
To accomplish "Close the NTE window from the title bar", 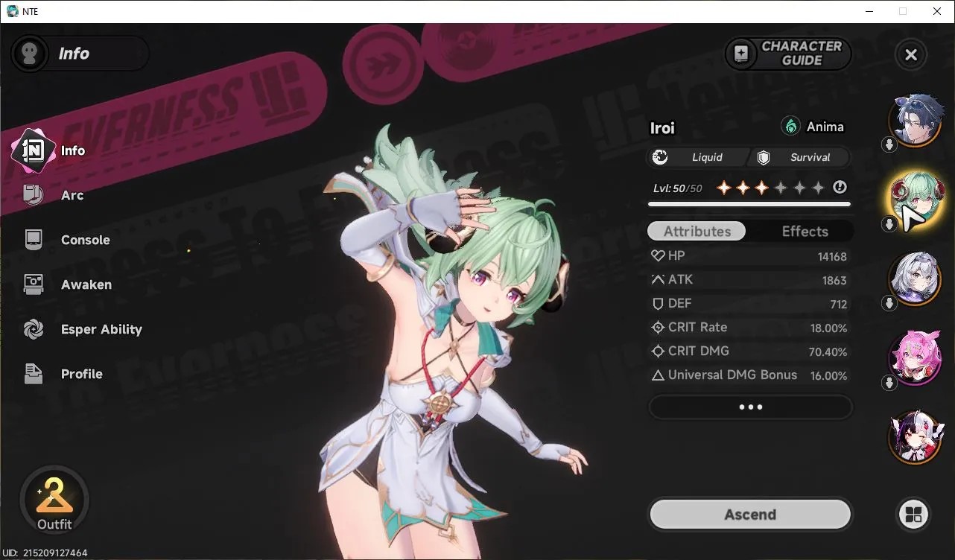I will 937,11.
